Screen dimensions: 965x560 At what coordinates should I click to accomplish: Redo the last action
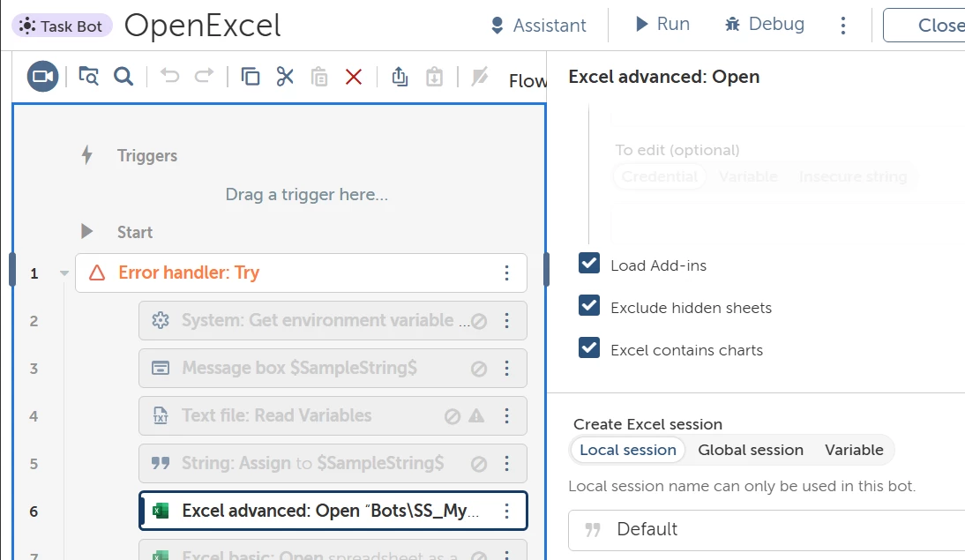(x=204, y=77)
